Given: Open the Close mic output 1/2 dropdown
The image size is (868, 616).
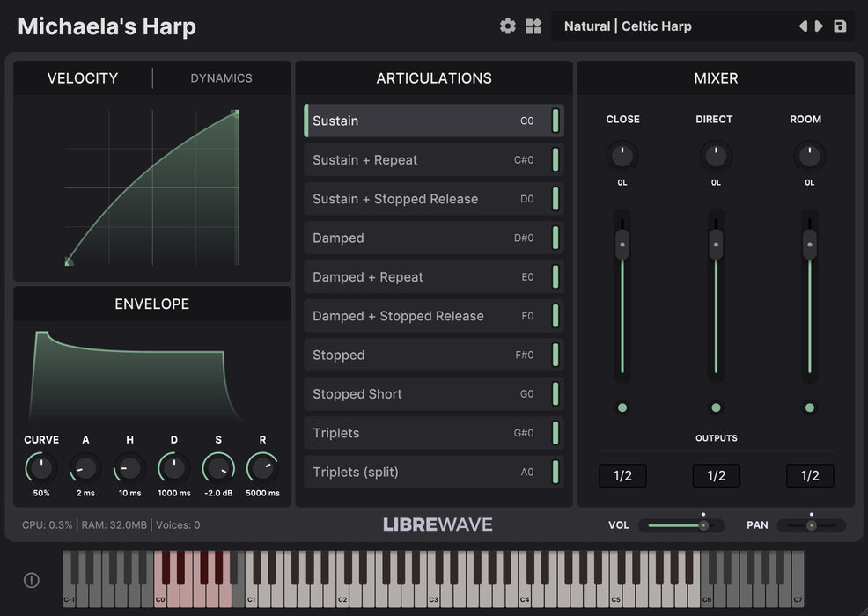Looking at the screenshot, I should [622, 476].
